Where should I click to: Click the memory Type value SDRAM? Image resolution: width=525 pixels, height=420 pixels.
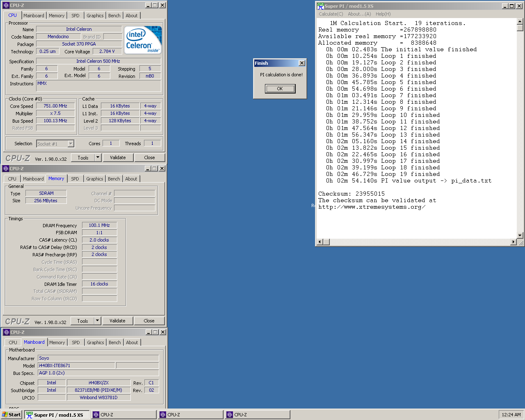coord(46,193)
